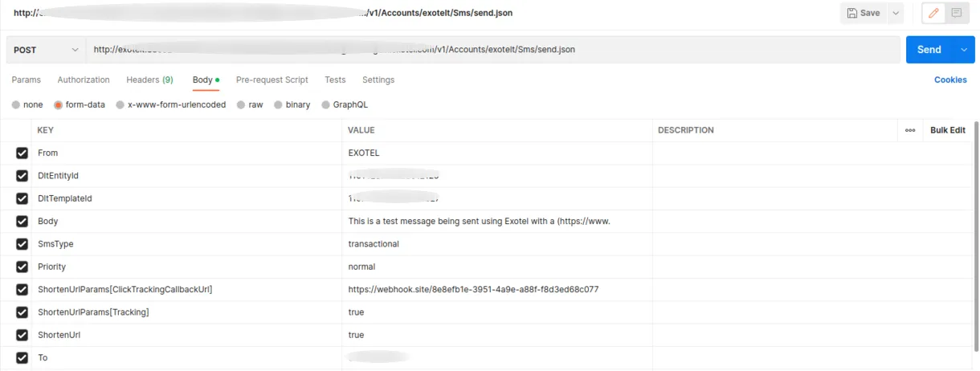Expand the Save options arrow

pyautogui.click(x=895, y=13)
